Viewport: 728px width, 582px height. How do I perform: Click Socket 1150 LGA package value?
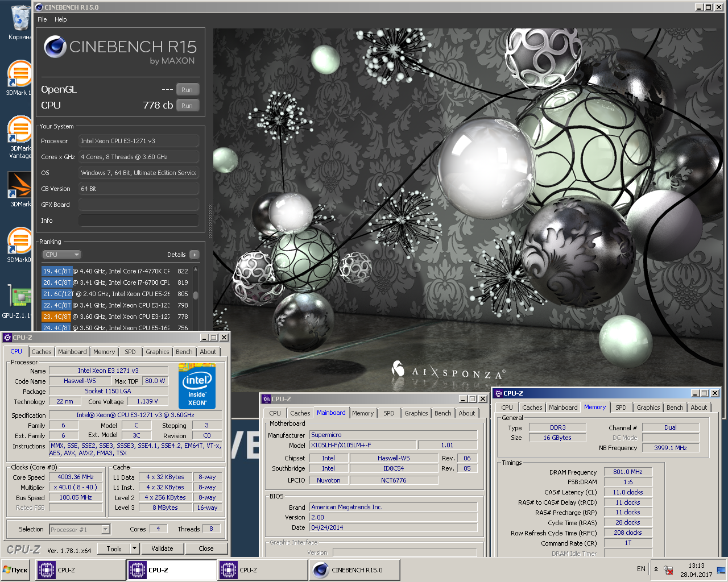[x=108, y=391]
